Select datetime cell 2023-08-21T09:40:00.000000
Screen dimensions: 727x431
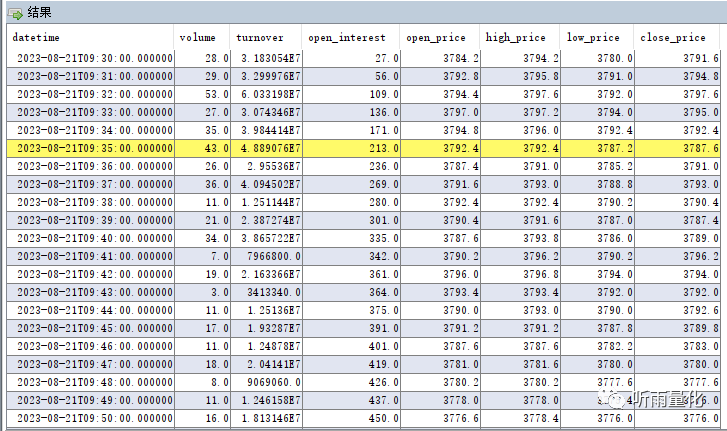coord(90,238)
